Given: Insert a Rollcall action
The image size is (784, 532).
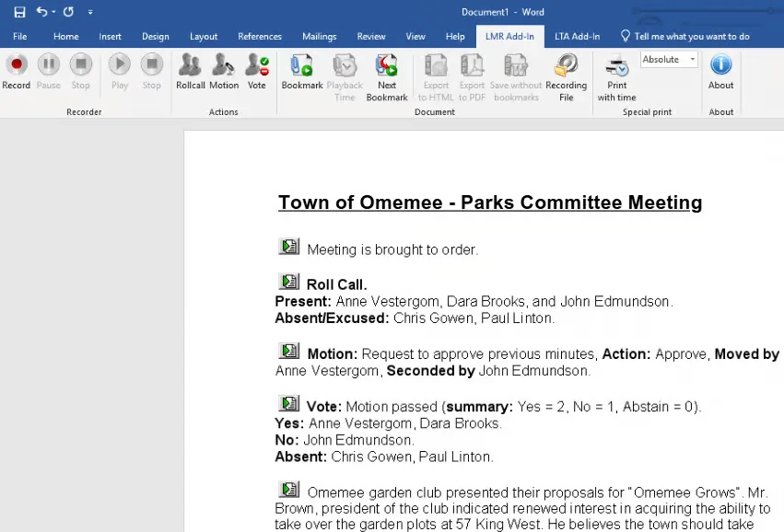Looking at the screenshot, I should point(191,72).
